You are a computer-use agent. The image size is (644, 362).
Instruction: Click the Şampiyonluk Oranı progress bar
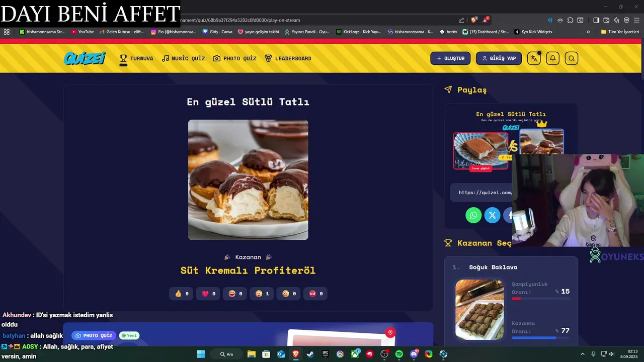click(540, 299)
